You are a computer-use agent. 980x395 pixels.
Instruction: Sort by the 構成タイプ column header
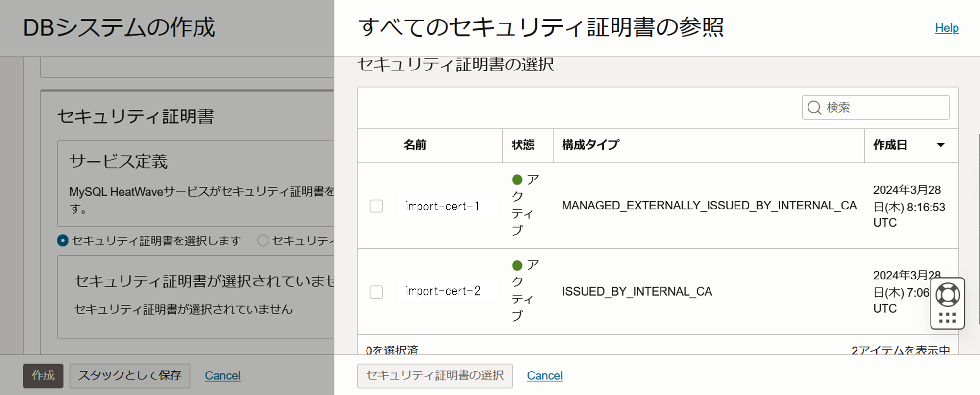click(590, 145)
